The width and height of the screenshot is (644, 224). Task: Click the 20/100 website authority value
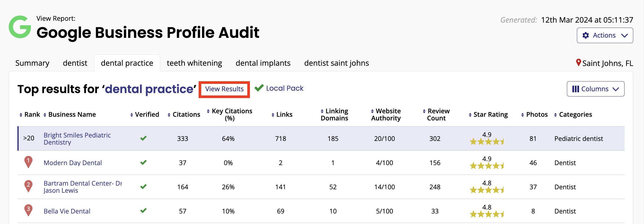[385, 139]
